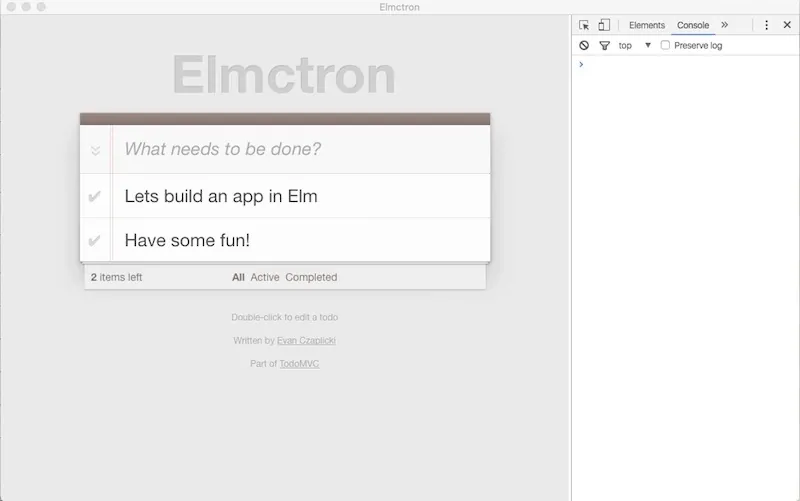Click the console filter funnel icon
Screen dimensions: 800x501
(x=604, y=46)
